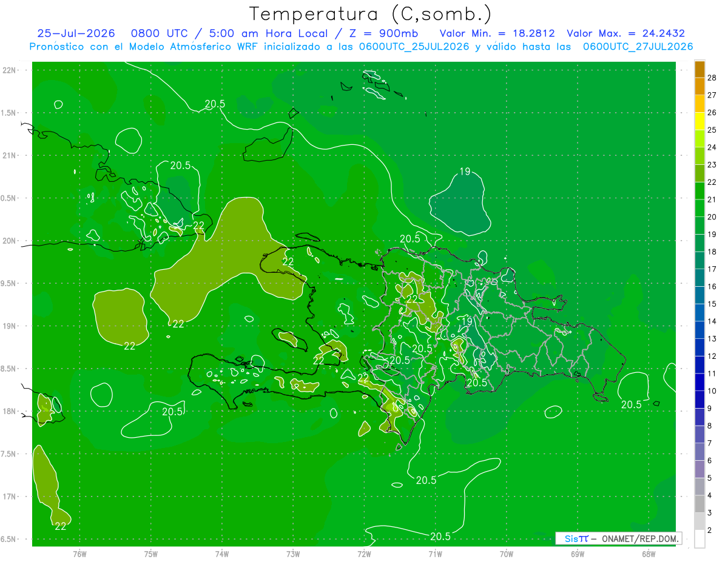Viewport: 728px width, 562px height.
Task: Click the '7.5N' latitude axis label
Action: (x=9, y=454)
